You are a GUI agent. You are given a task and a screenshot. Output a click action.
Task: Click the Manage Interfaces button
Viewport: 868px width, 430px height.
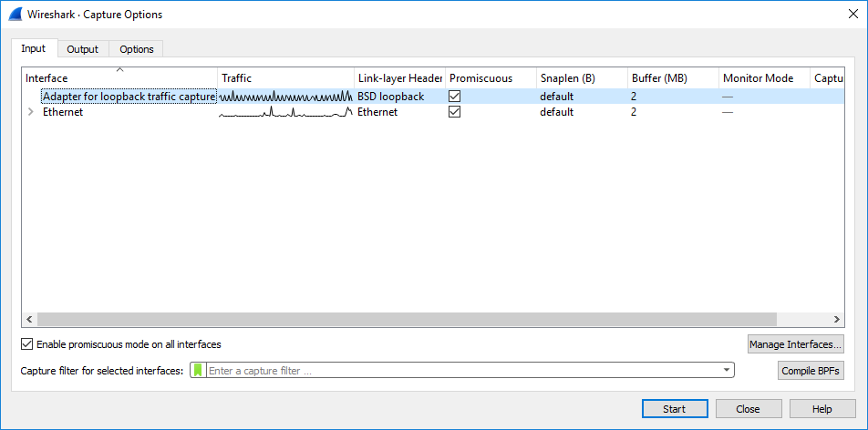coord(795,344)
